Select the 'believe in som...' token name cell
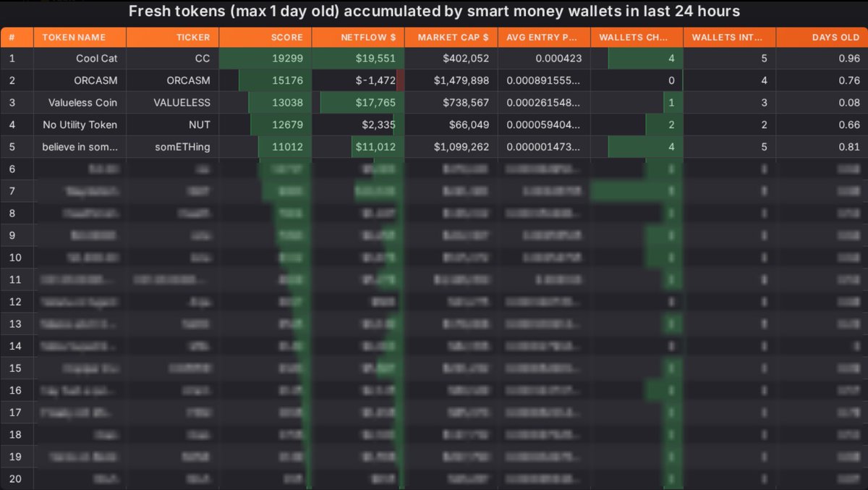Screen dimensions: 868x490 click(x=80, y=147)
